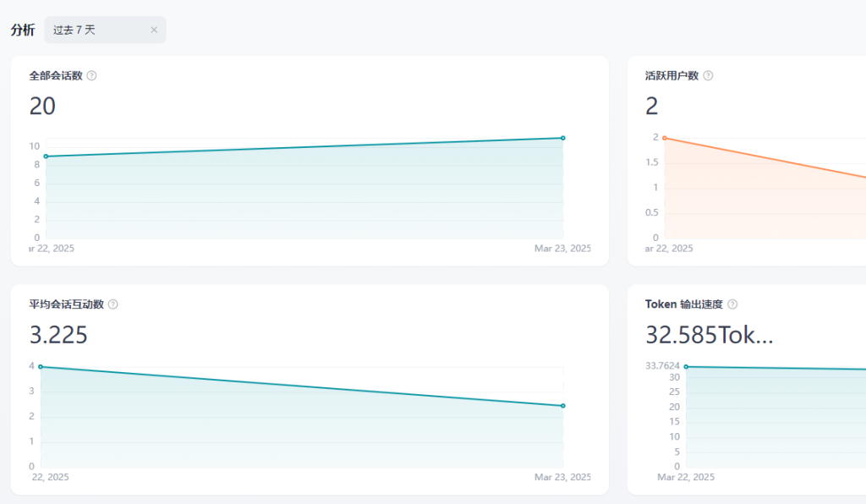Image resolution: width=866 pixels, height=504 pixels.
Task: Click the 平均会话互动数 card title
Action: [x=67, y=304]
